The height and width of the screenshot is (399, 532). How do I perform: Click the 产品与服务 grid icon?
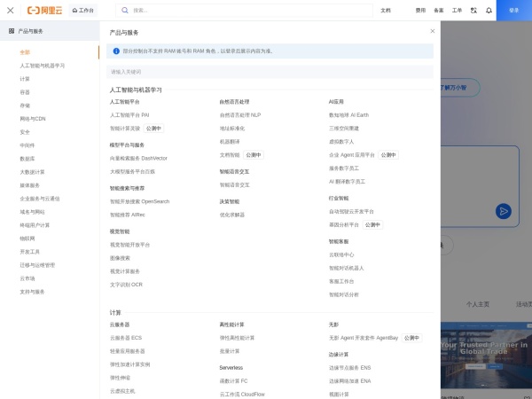tap(12, 31)
